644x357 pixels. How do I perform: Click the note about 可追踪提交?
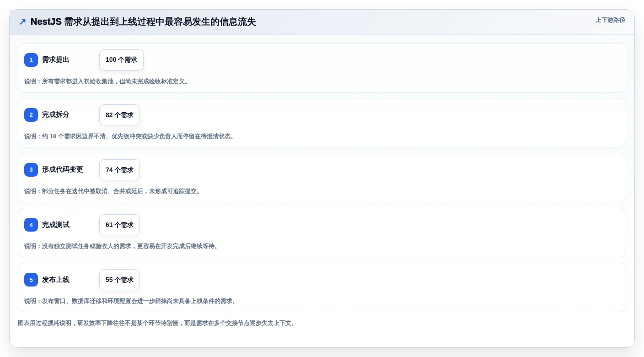(113, 191)
